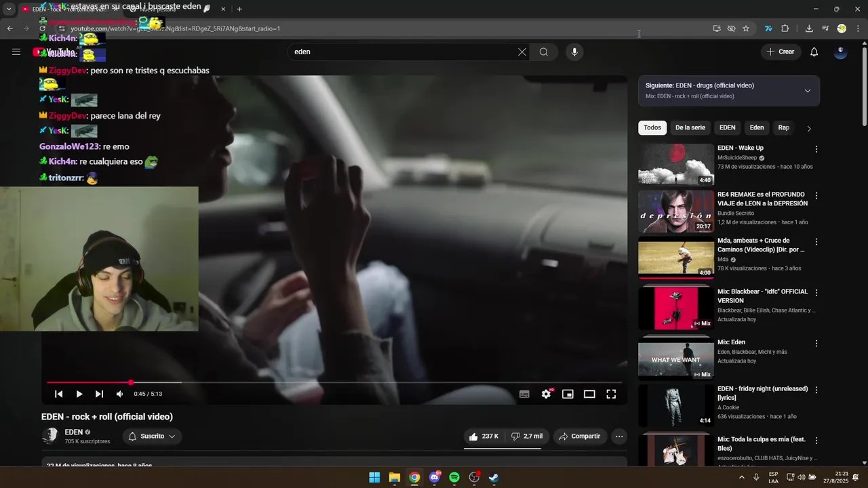868x488 pixels.
Task: Click the browser back arrow
Action: click(9, 28)
